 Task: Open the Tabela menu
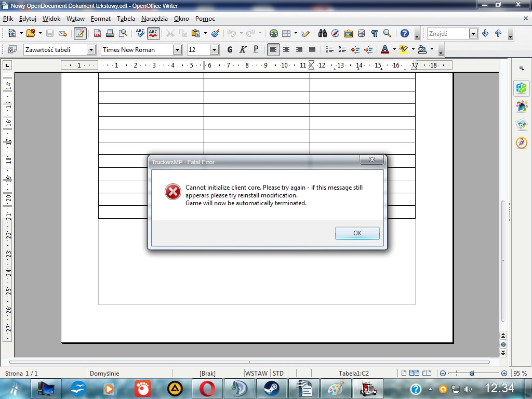tap(126, 19)
